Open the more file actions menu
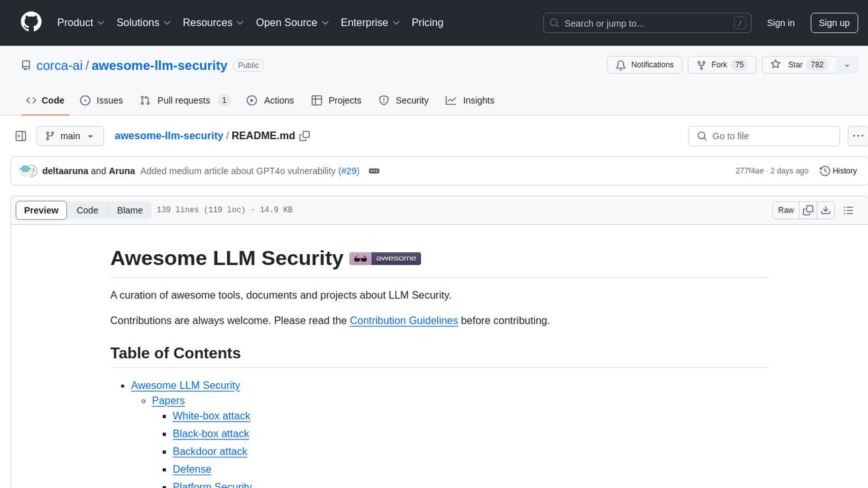Viewport: 868px width, 488px height. click(858, 136)
